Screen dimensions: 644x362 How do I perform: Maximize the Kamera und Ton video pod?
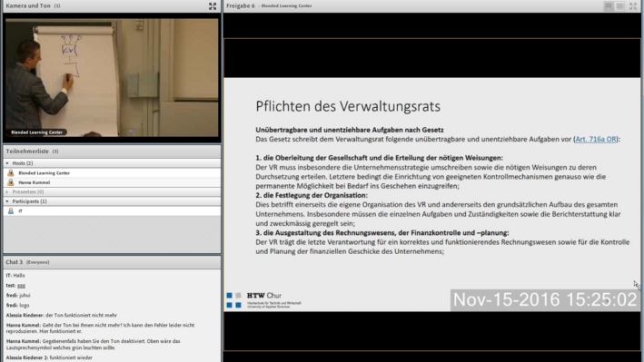(213, 5)
